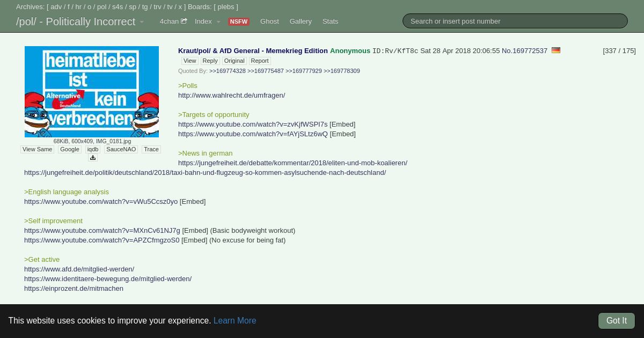Click the Trace button
The height and width of the screenshot is (338, 644).
tap(151, 149)
